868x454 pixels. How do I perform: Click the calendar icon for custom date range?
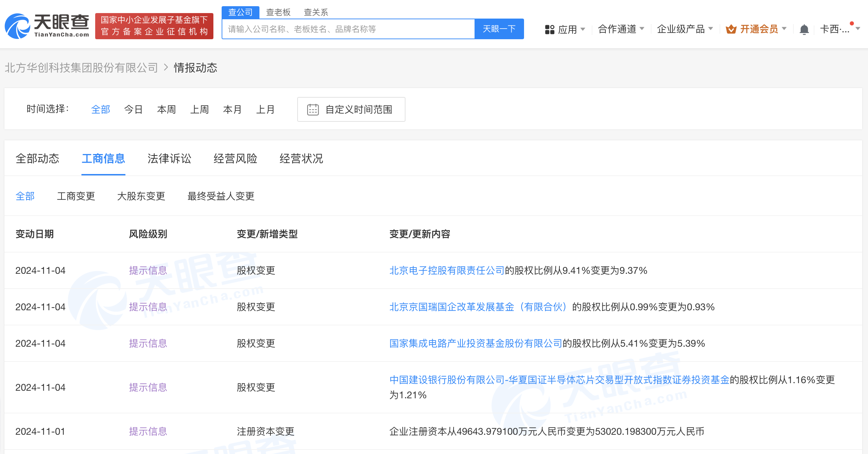pos(313,110)
